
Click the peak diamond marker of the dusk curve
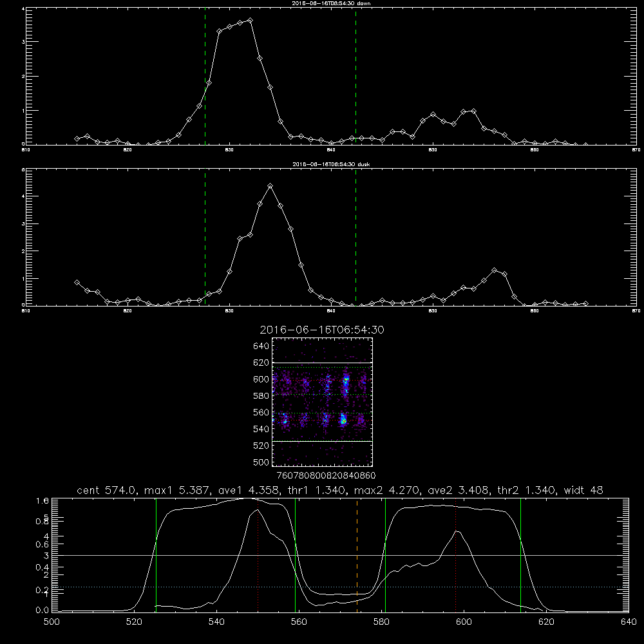point(270,186)
